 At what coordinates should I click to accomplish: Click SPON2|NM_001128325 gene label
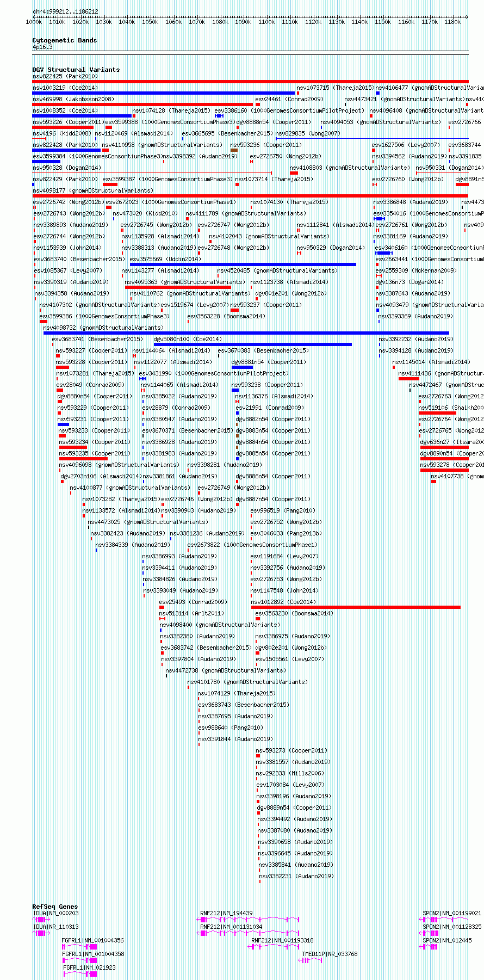tap(452, 927)
